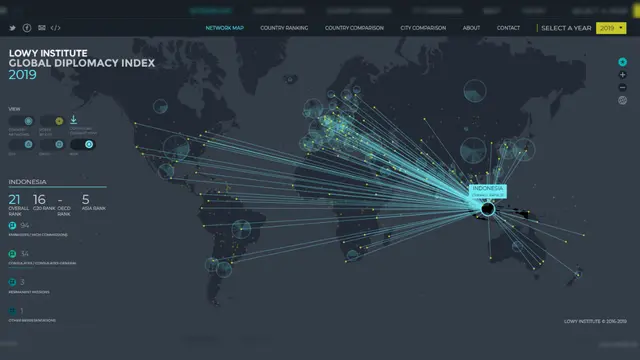640x360 pixels.
Task: Open the Contact page
Action: (508, 28)
